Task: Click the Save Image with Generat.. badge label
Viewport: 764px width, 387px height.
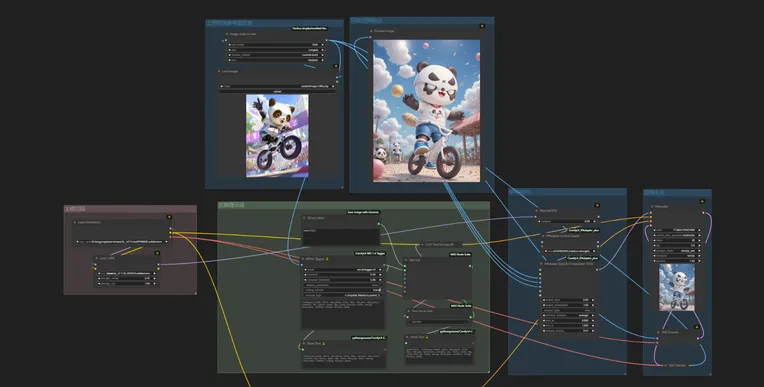Action: pos(363,213)
